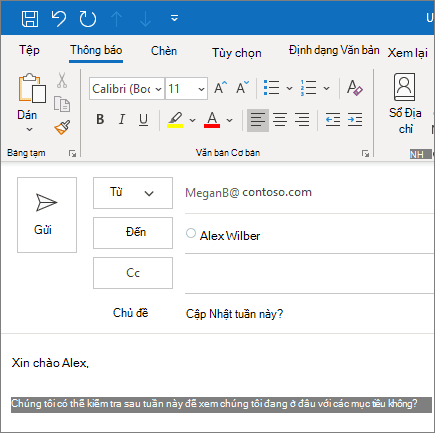Center align the text
The image size is (435, 433).
(280, 120)
